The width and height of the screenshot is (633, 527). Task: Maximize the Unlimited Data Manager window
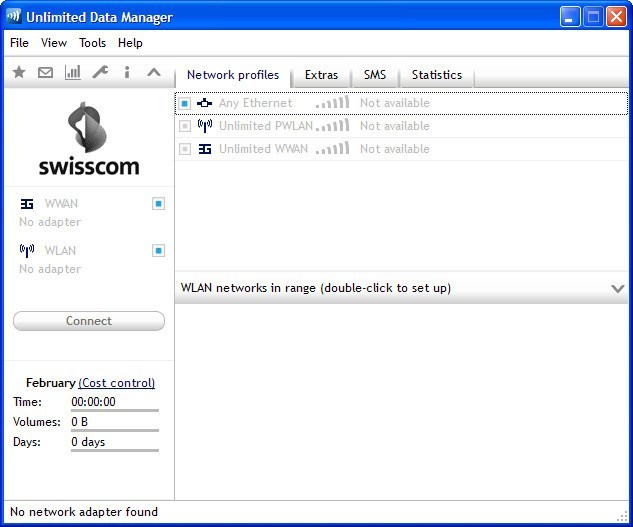593,17
